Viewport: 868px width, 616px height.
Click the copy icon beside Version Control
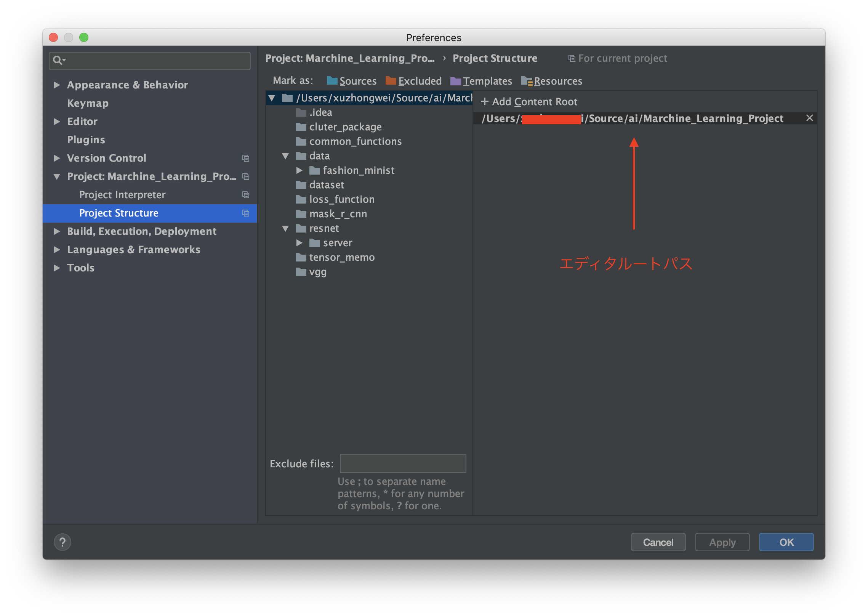pyautogui.click(x=246, y=158)
